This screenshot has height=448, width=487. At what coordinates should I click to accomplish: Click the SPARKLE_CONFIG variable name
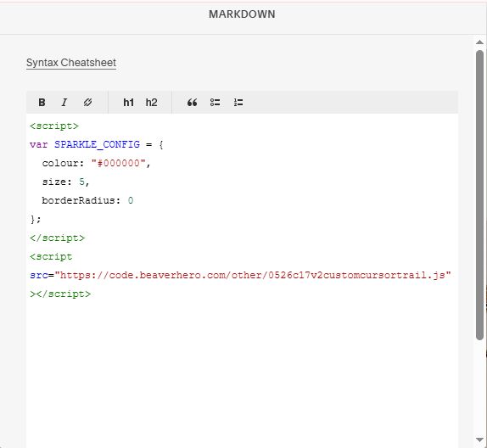click(97, 144)
